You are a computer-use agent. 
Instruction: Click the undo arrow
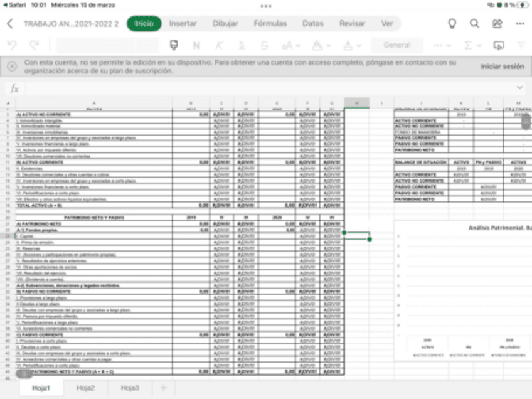(x=12, y=45)
